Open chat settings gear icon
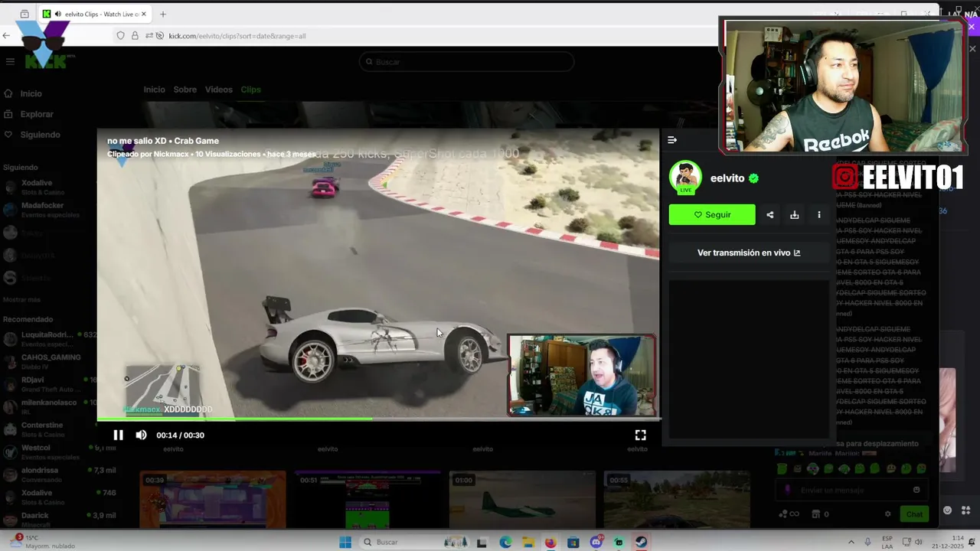 pyautogui.click(x=888, y=514)
